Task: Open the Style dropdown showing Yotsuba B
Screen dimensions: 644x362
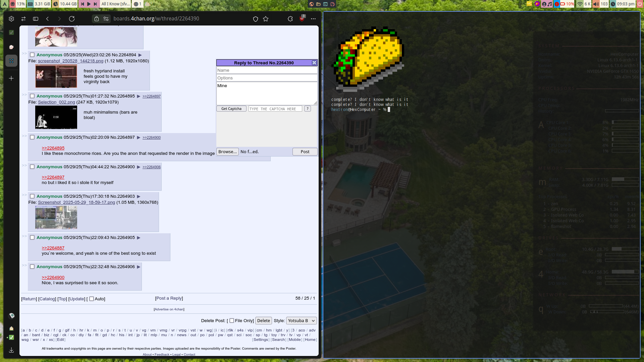Action: point(301,321)
